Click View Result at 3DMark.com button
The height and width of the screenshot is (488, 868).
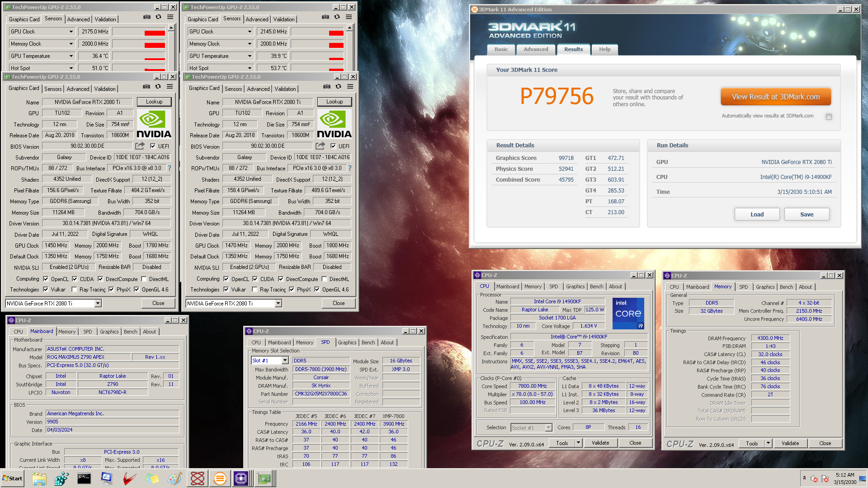(776, 97)
